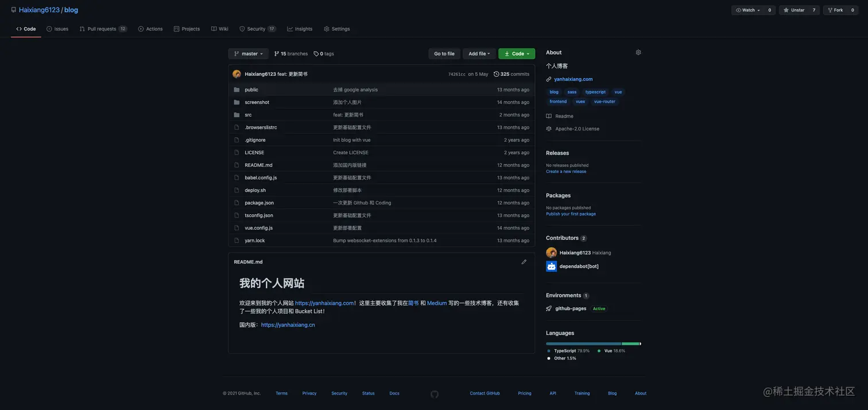Click the vuex topic tag
This screenshot has height=410, width=868.
click(x=580, y=102)
